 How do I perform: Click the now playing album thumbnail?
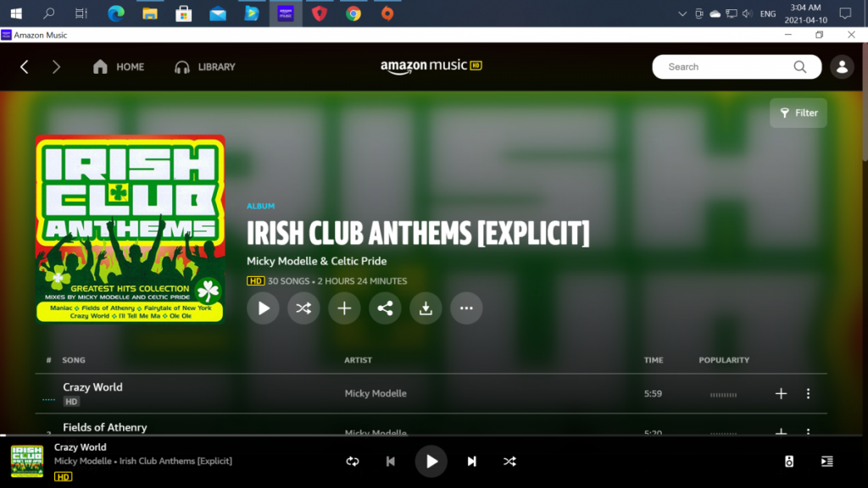click(x=27, y=461)
